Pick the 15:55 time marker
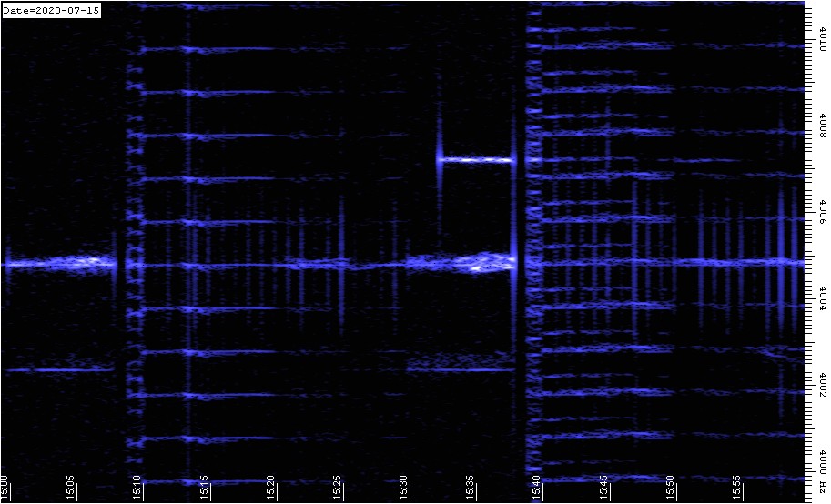Viewport: 831px width, 504px height. 736,486
